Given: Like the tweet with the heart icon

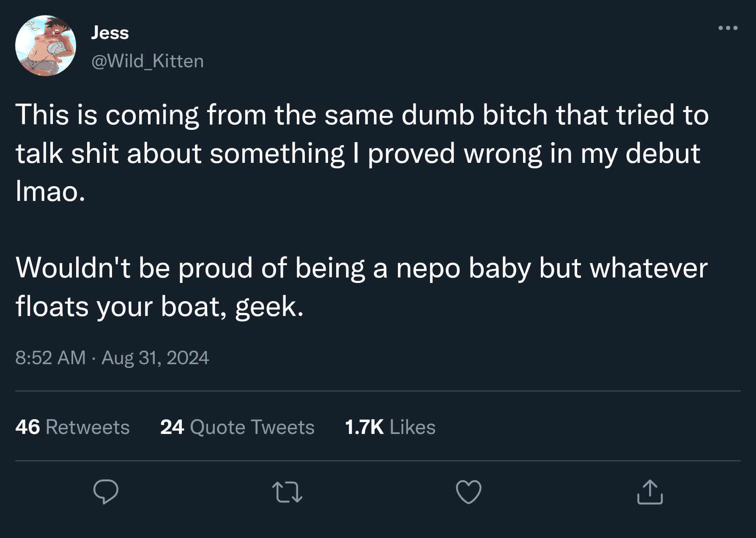Looking at the screenshot, I should click(468, 492).
